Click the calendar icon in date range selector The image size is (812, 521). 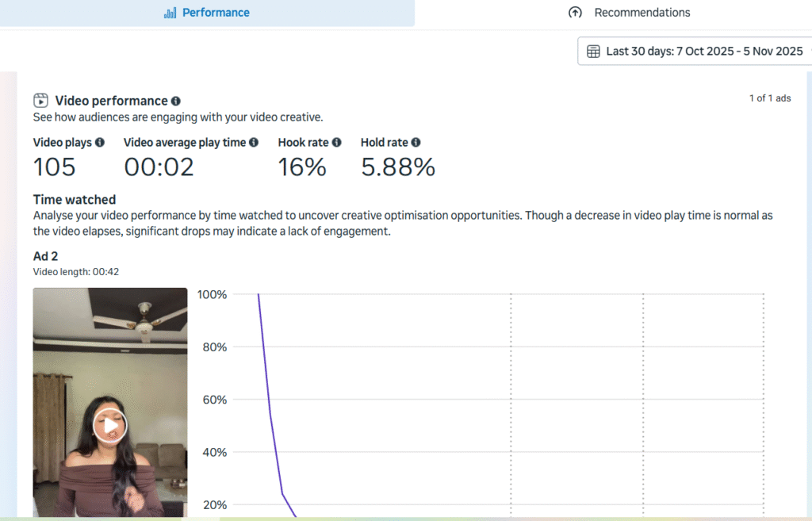click(593, 52)
